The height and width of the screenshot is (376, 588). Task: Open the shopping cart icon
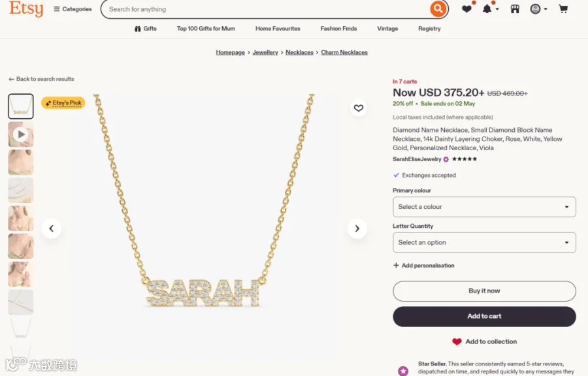tap(563, 8)
